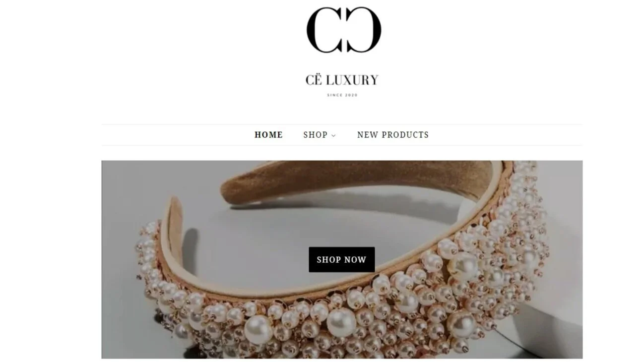
Task: Open the SHOP menu item
Action: 316,135
